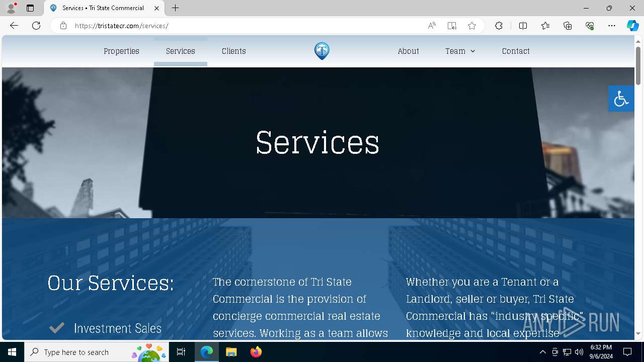
Task: Open Edge Settings and more menu
Action: [x=612, y=26]
